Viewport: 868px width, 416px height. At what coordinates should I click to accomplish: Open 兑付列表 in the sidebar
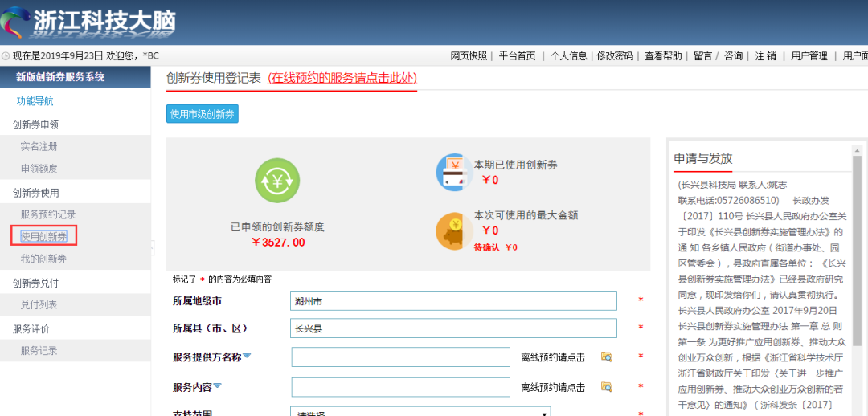39,305
